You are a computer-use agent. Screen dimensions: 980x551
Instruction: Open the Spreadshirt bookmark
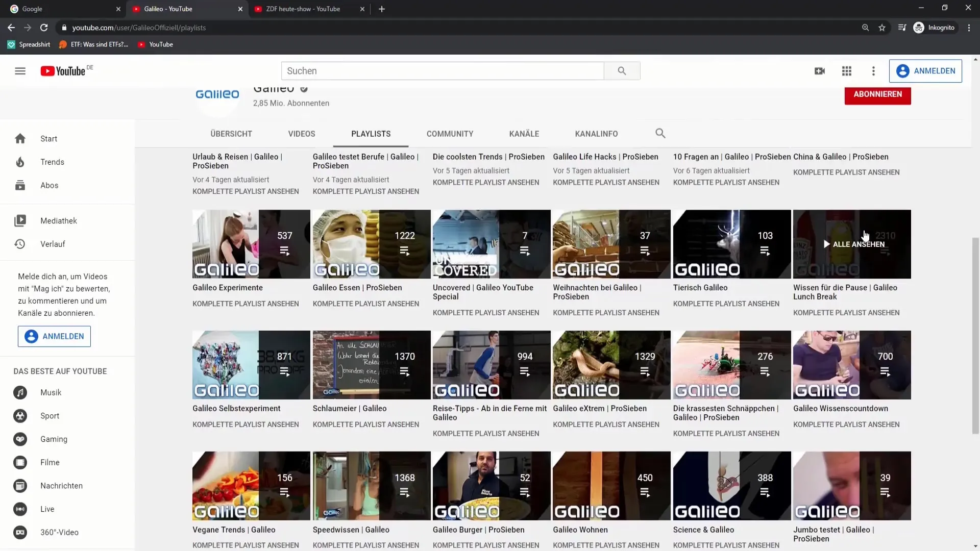(x=29, y=44)
